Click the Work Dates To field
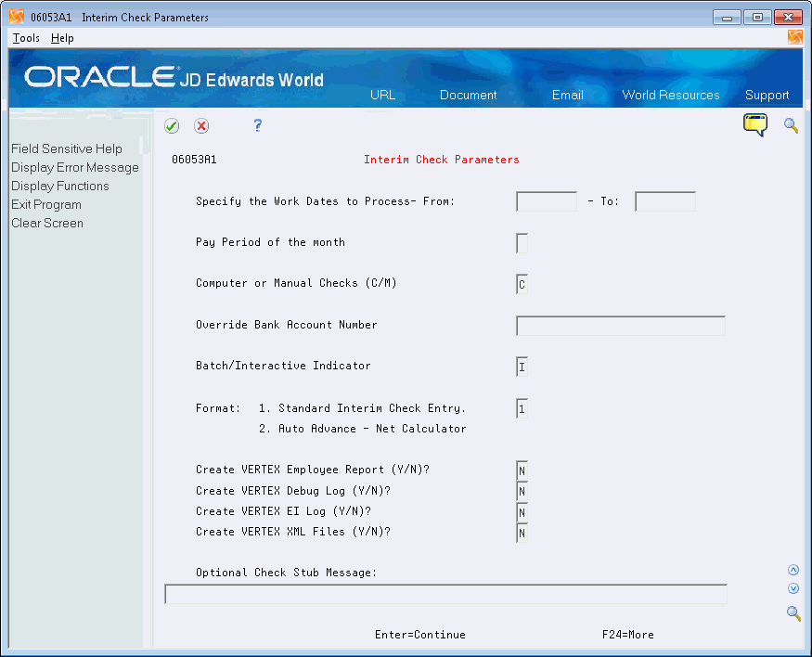 [665, 201]
